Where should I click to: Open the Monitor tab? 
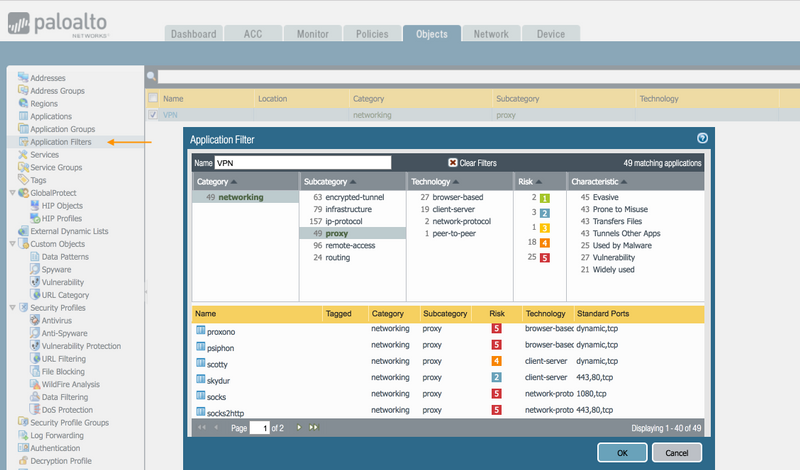point(312,34)
